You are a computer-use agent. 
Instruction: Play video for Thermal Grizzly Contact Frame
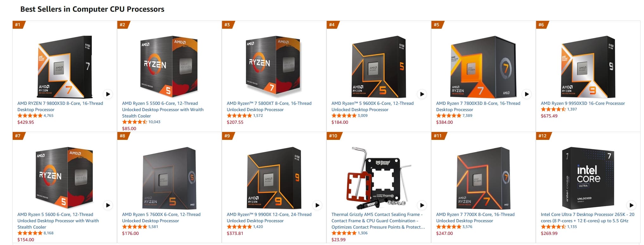[x=422, y=205]
